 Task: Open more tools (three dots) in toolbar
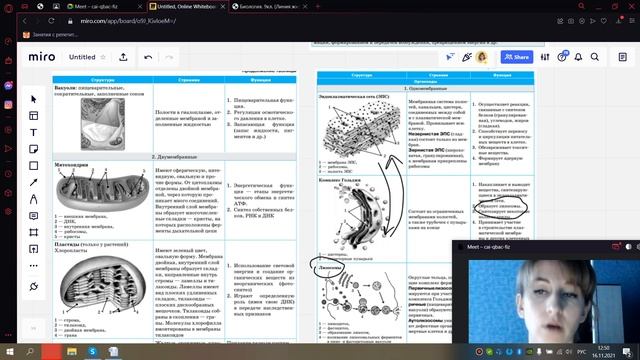34,266
